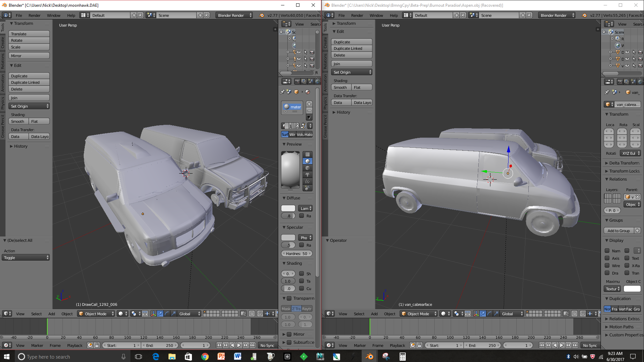Open the properties editor type selector in right window
Image resolution: width=644 pixels, height=362 pixels.
[x=609, y=81]
